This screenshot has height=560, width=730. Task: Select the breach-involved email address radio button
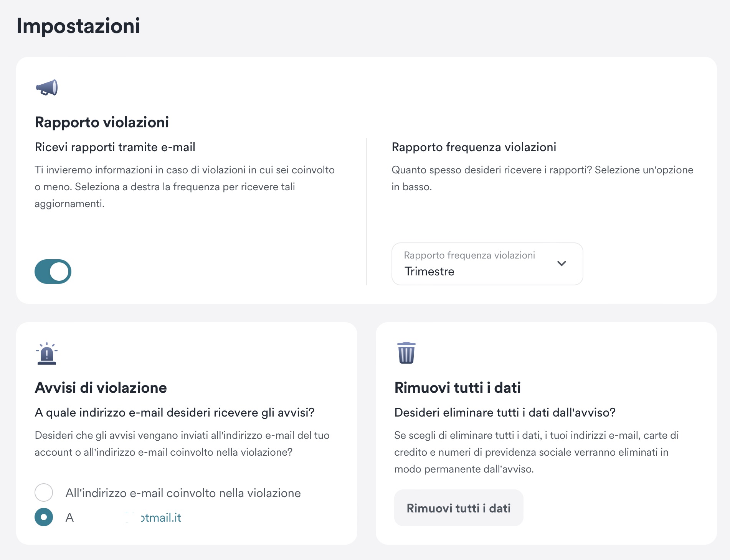pyautogui.click(x=44, y=492)
